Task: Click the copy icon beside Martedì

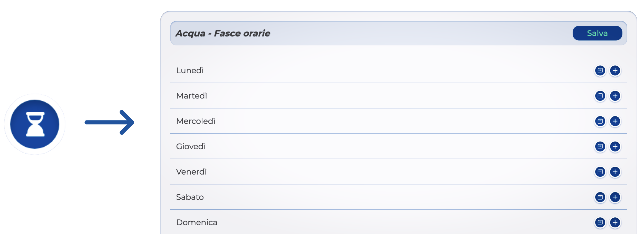Action: pos(600,96)
